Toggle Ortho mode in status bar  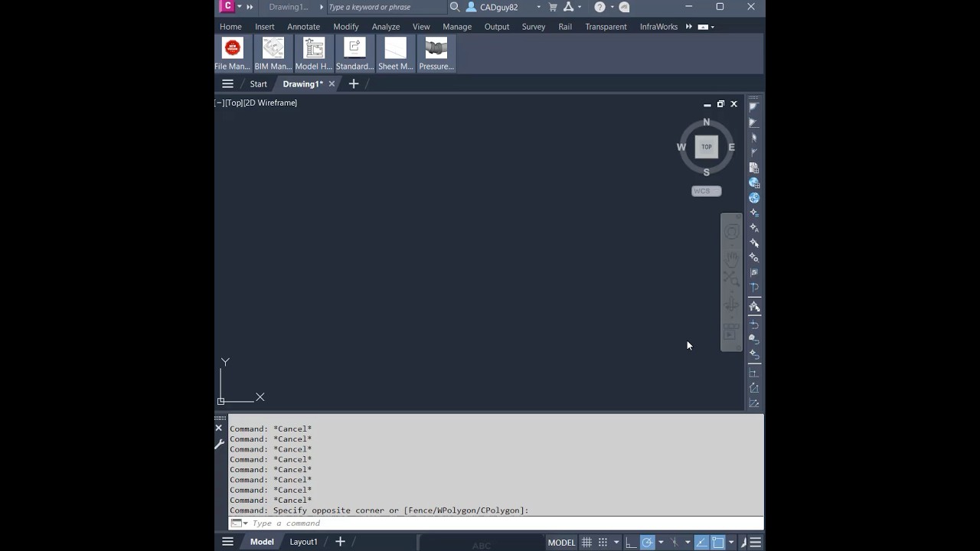tap(631, 542)
